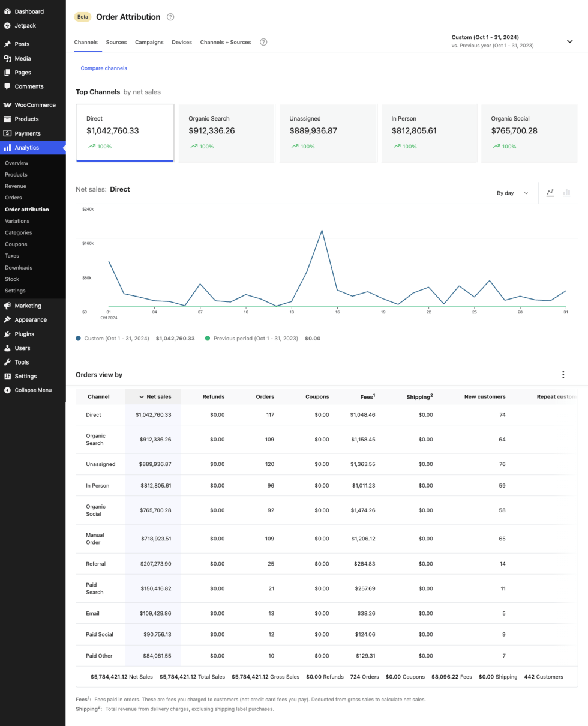
Task: Click the line chart view icon
Action: pyautogui.click(x=550, y=193)
